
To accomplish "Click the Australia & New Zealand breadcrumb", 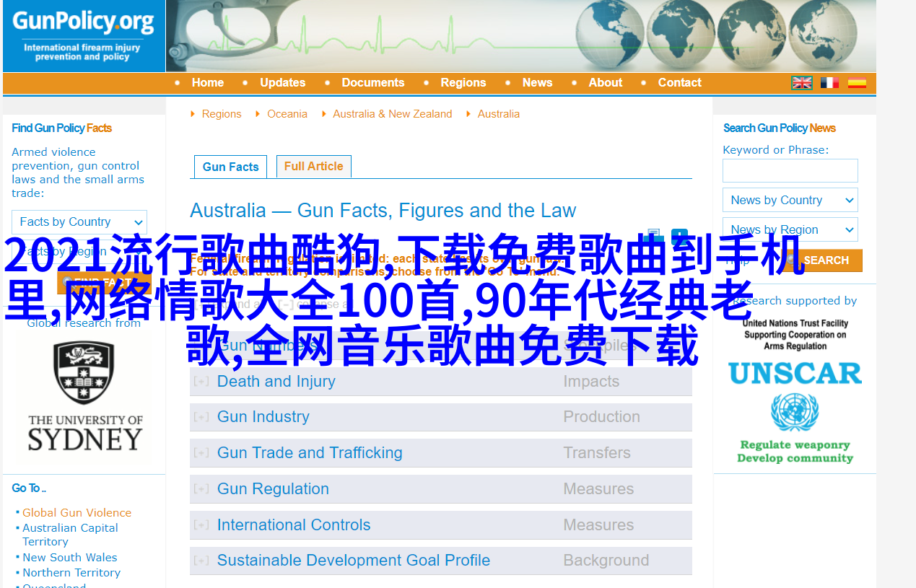I will 393,114.
